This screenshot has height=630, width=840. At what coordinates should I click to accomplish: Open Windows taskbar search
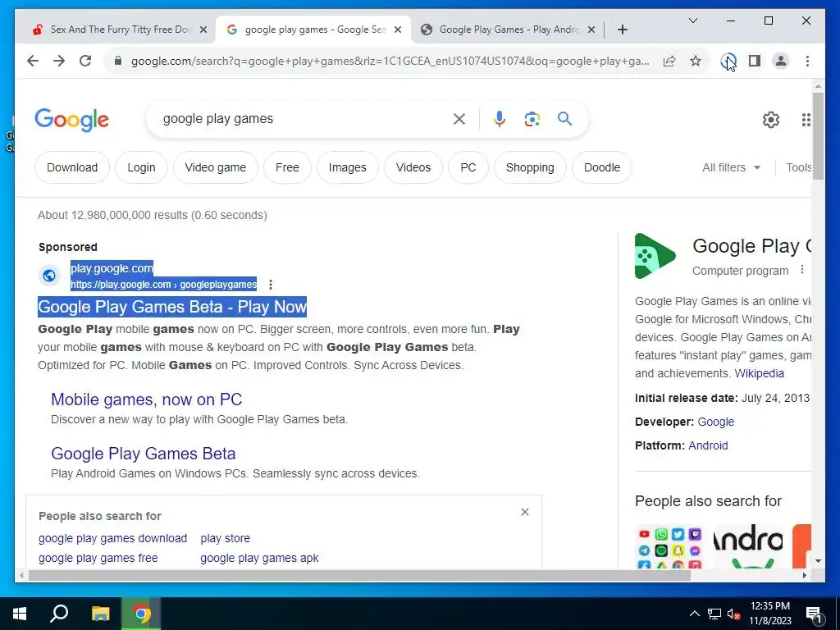click(59, 614)
